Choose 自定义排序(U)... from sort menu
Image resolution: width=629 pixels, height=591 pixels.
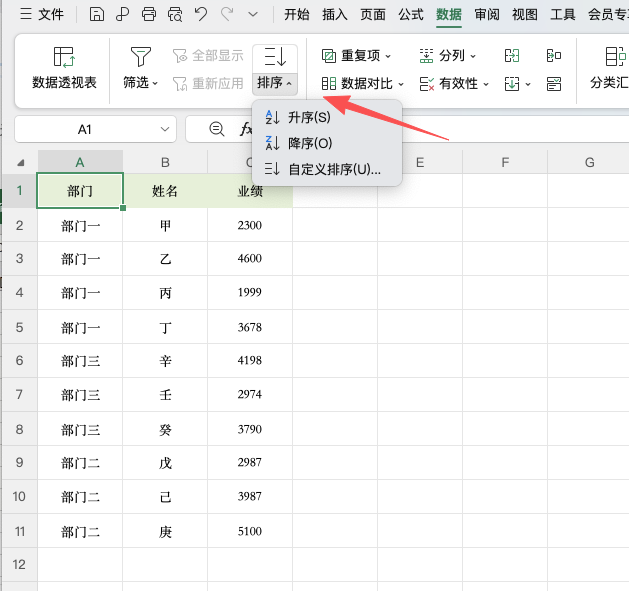[327, 169]
